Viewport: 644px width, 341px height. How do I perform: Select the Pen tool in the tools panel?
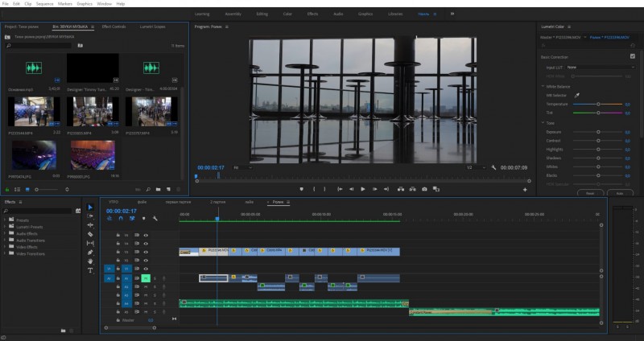tap(90, 253)
